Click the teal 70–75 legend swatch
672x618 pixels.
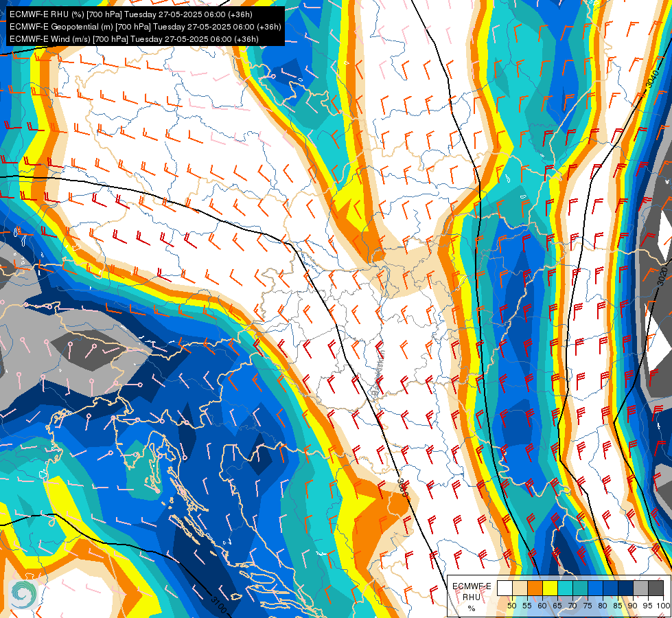tap(580, 588)
